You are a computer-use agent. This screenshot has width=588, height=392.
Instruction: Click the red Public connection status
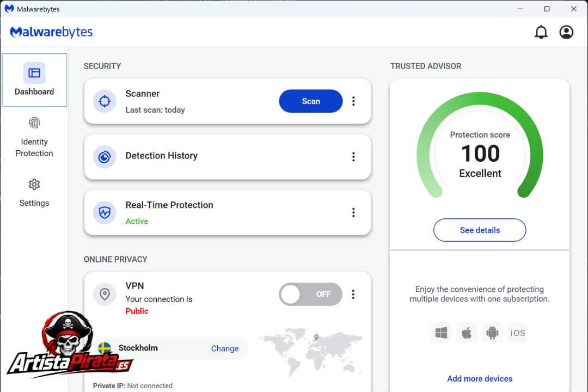[x=137, y=311]
